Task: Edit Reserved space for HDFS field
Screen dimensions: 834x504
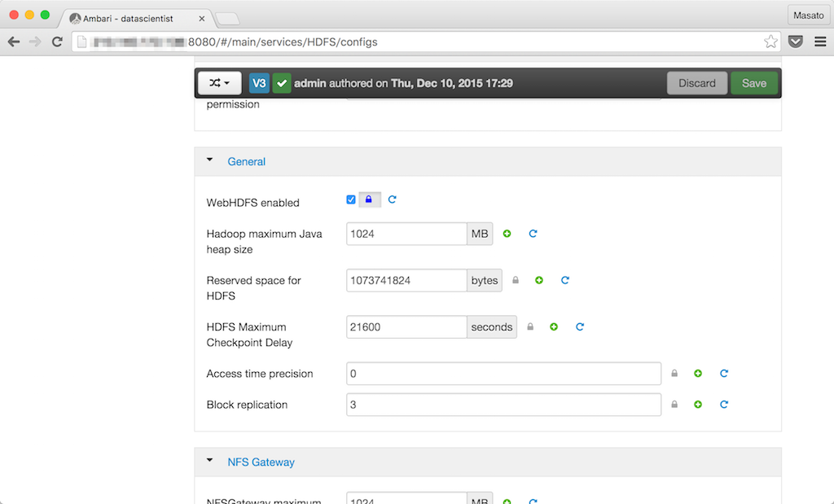Action: pos(406,280)
